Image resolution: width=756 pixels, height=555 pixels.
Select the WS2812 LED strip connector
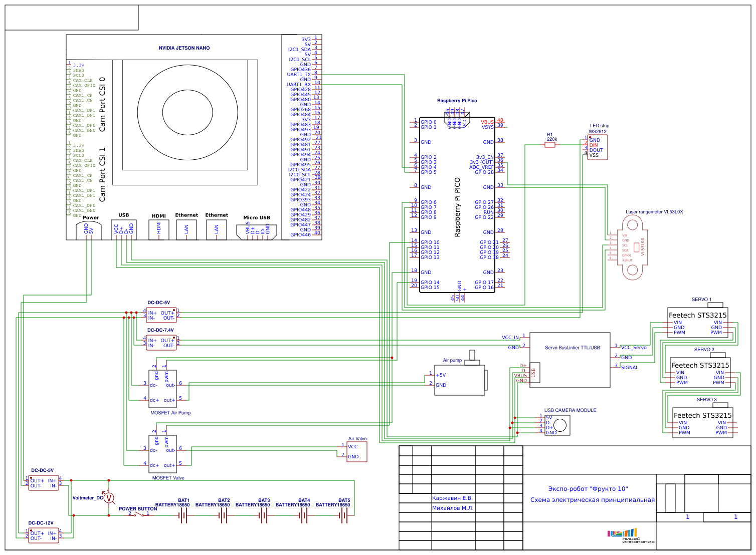597,147
